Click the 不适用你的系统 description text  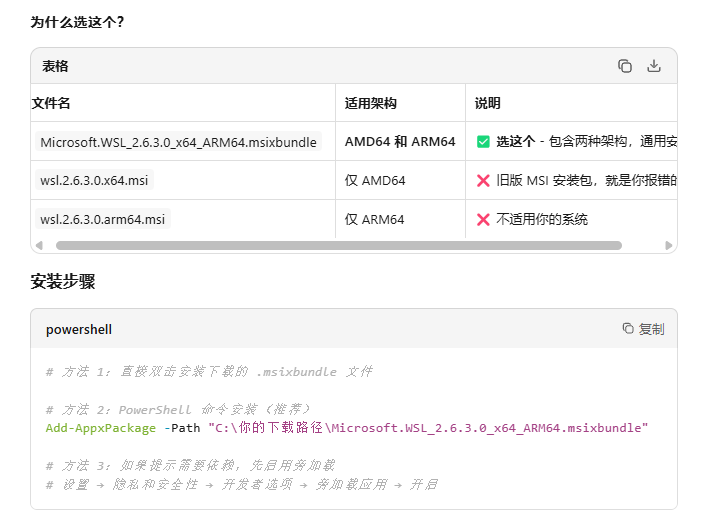(x=542, y=220)
